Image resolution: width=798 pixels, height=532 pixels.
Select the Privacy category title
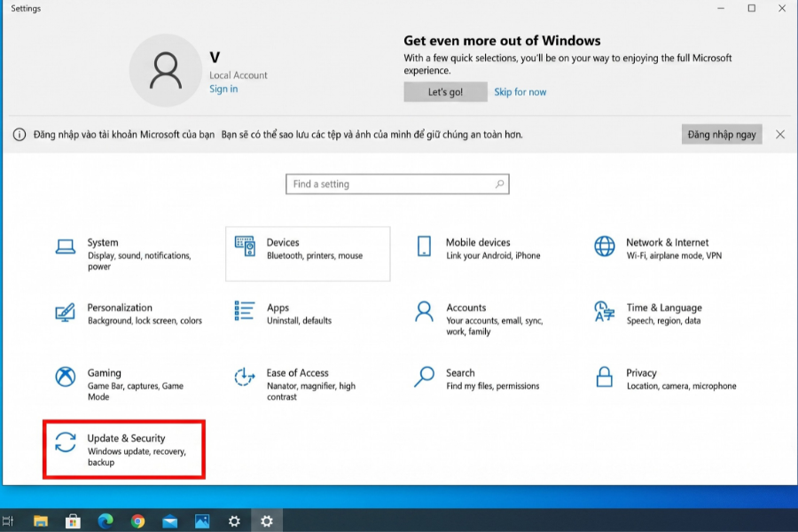[x=641, y=372]
